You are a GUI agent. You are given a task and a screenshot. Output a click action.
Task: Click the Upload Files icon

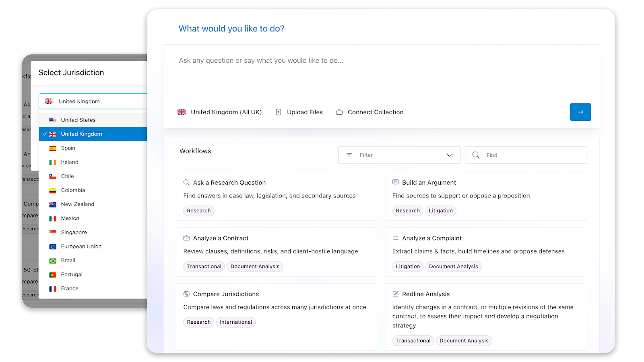278,112
